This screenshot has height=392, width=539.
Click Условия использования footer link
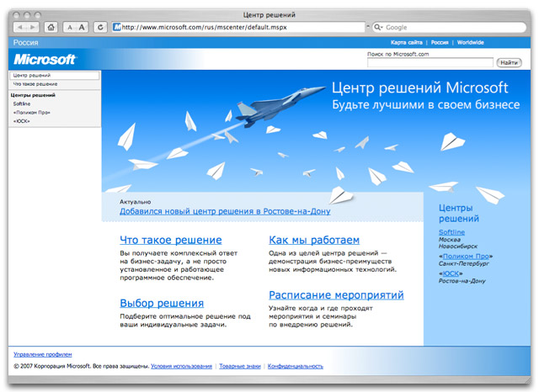(182, 367)
